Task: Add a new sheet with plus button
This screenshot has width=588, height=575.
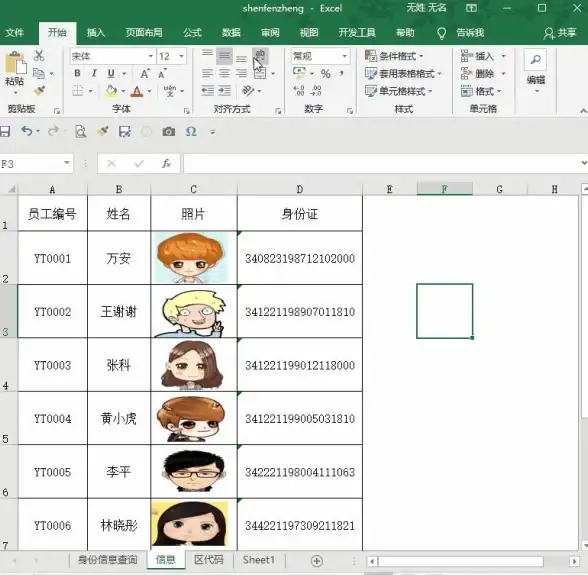Action: 317,561
